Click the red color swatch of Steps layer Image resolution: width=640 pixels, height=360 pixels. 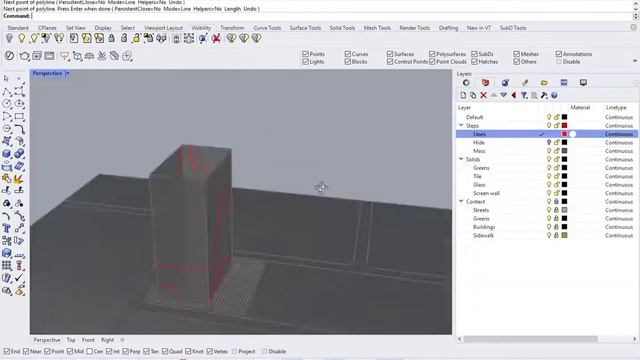(x=564, y=126)
